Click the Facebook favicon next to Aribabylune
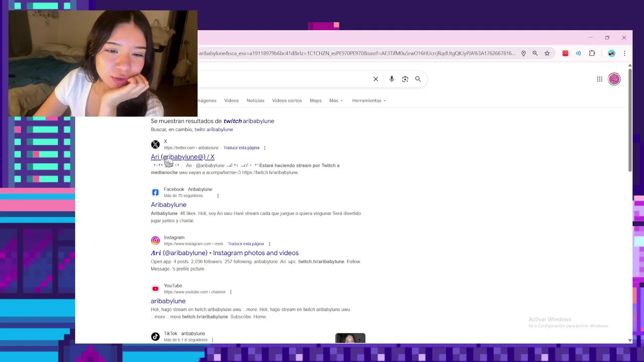Screen dimensions: 644x362 tap(155, 193)
